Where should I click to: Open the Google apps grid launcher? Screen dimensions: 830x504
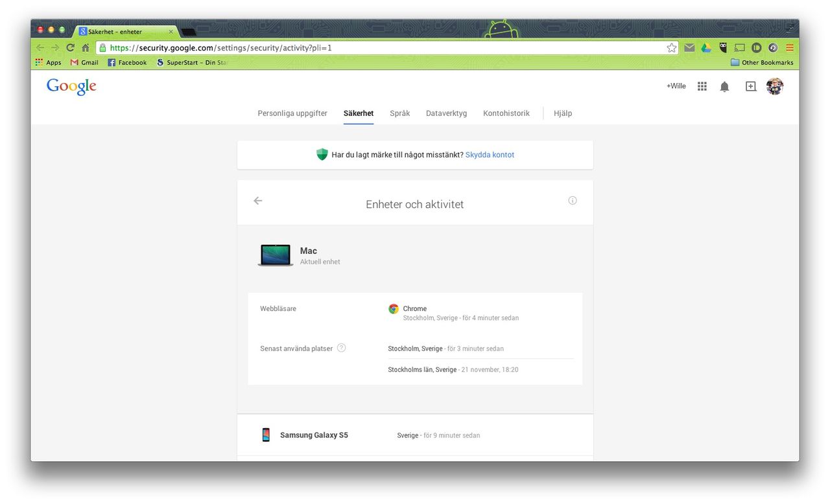[x=702, y=86]
